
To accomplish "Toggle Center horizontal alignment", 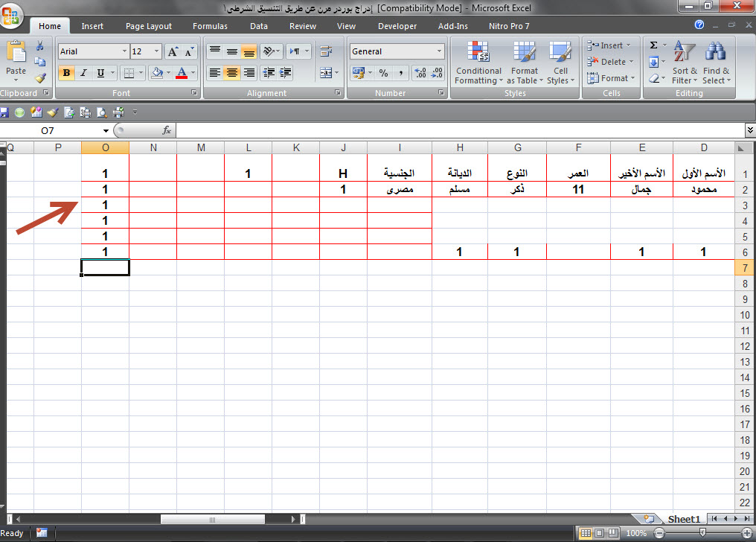I will point(232,73).
